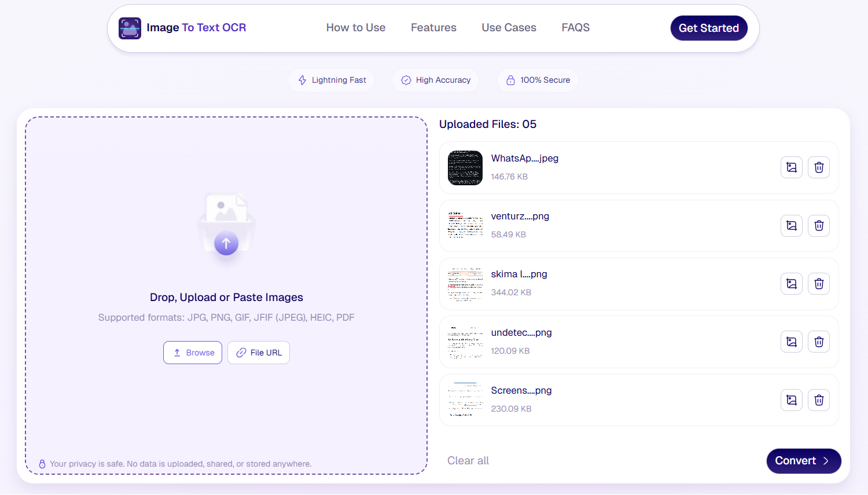Click the Image To Text OCR title
868x495 pixels.
(x=196, y=28)
